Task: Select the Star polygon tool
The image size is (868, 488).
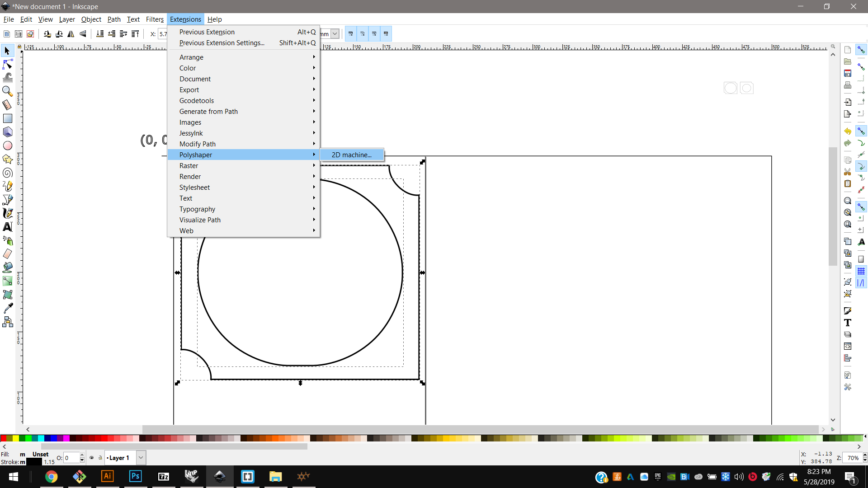Action: pos(7,159)
